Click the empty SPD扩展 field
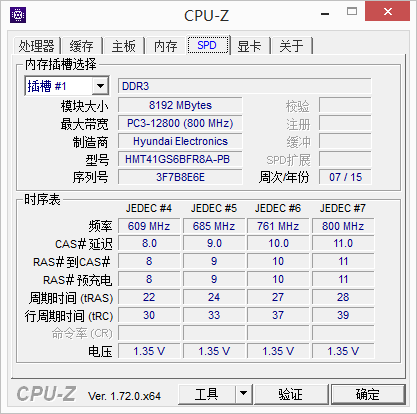Screen dimensions: 417x414 click(345, 159)
